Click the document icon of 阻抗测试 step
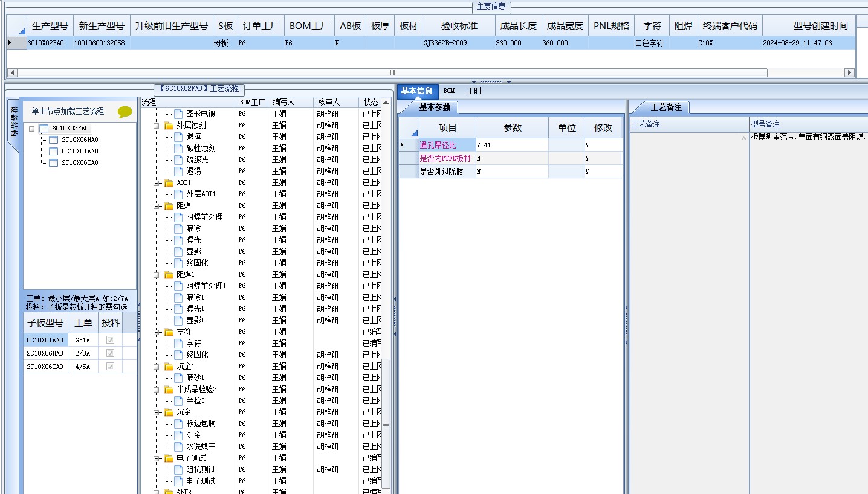 click(x=178, y=469)
